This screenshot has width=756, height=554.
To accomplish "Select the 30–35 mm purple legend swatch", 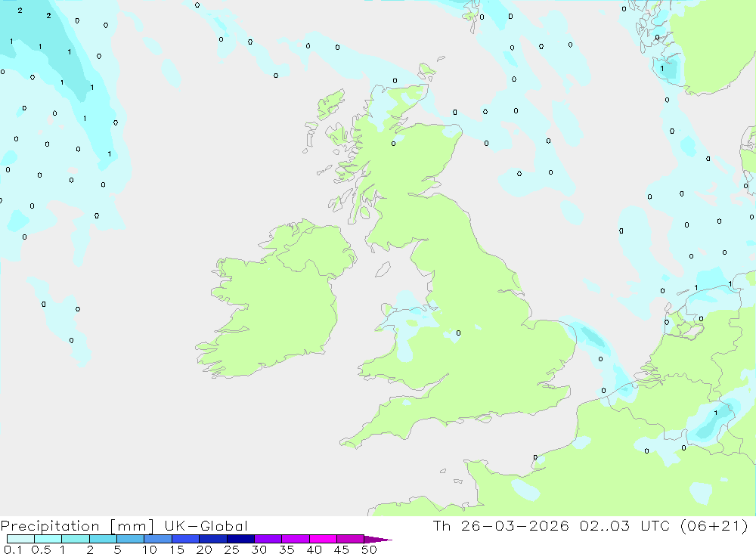I will (268, 539).
